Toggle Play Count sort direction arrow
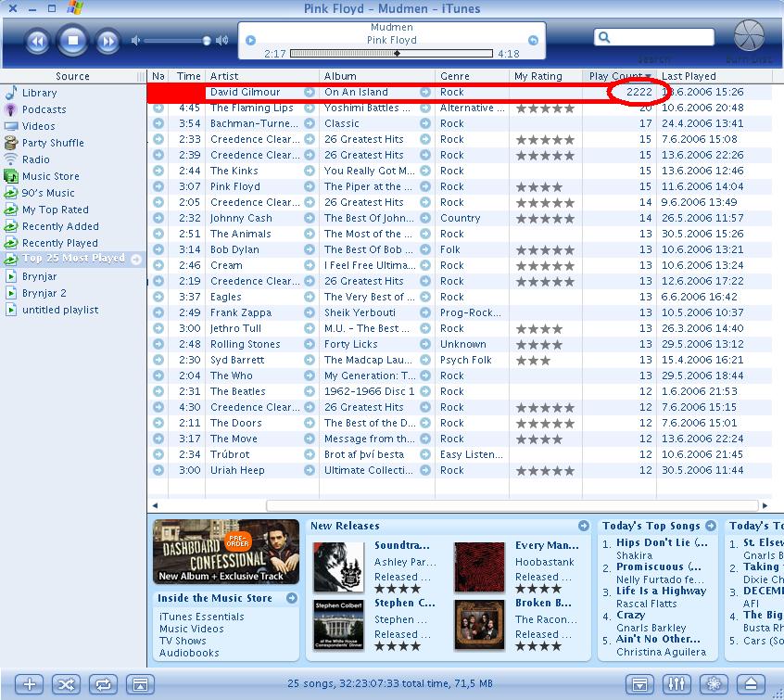The width and height of the screenshot is (784, 700). (x=648, y=76)
